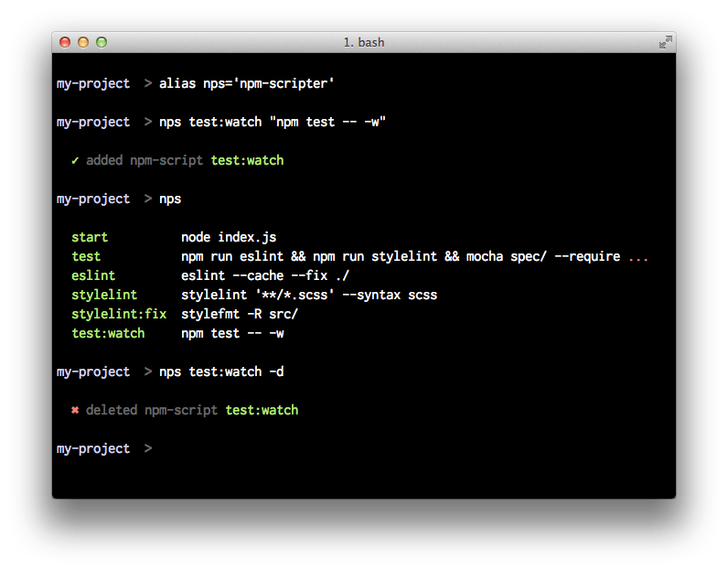
Task: Click the yellow minimize window button
Action: pyautogui.click(x=83, y=42)
